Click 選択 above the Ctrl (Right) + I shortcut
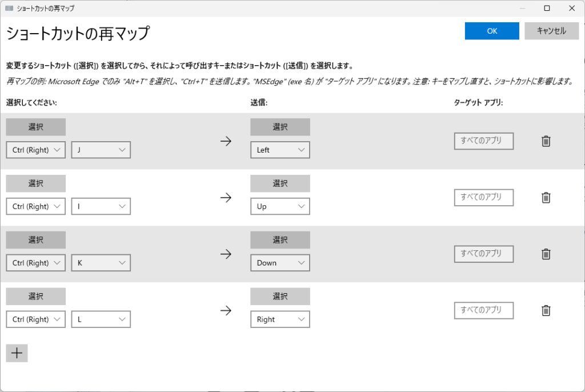This screenshot has height=392, width=585. 36,183
